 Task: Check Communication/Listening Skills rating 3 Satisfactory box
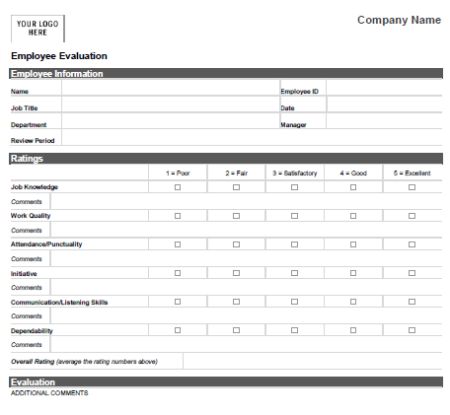(294, 302)
